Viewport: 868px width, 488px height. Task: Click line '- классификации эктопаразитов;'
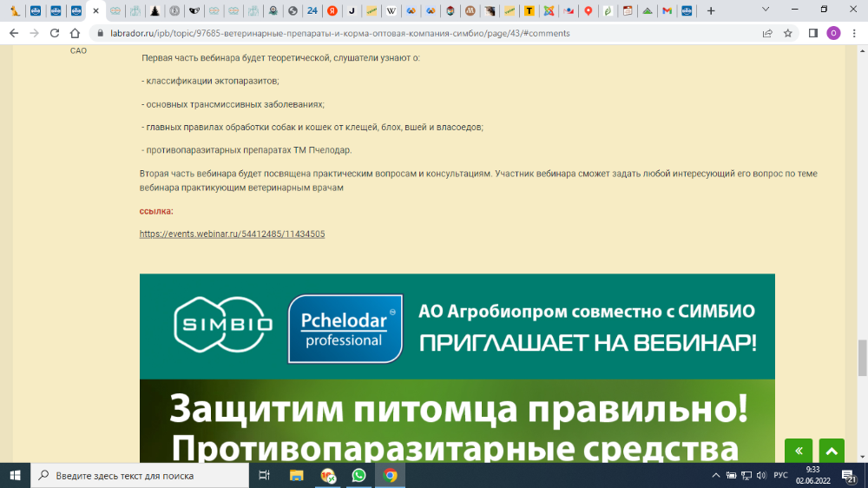[210, 81]
